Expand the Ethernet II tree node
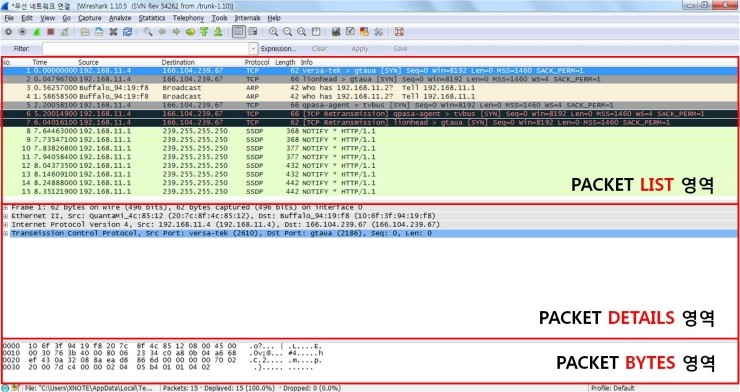The image size is (740, 392). point(6,216)
